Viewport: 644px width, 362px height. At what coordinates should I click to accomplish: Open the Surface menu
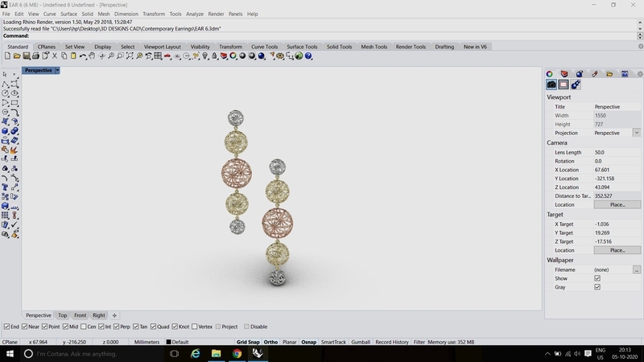(x=68, y=14)
